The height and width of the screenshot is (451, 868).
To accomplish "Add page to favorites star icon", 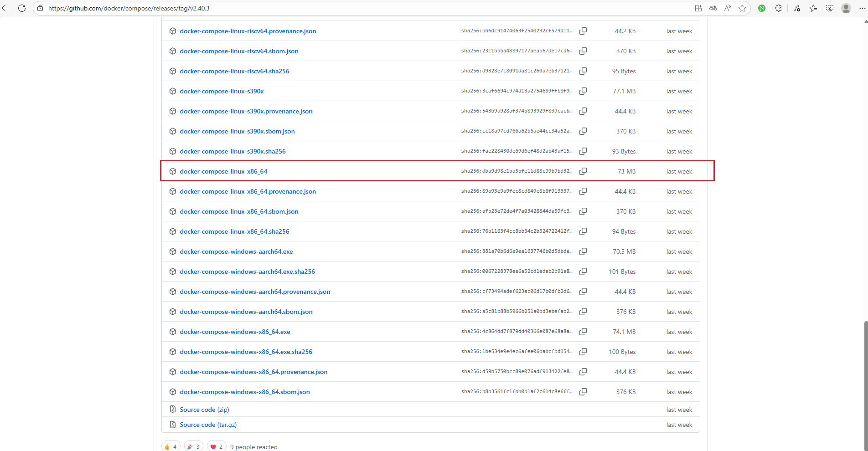I will click(742, 8).
